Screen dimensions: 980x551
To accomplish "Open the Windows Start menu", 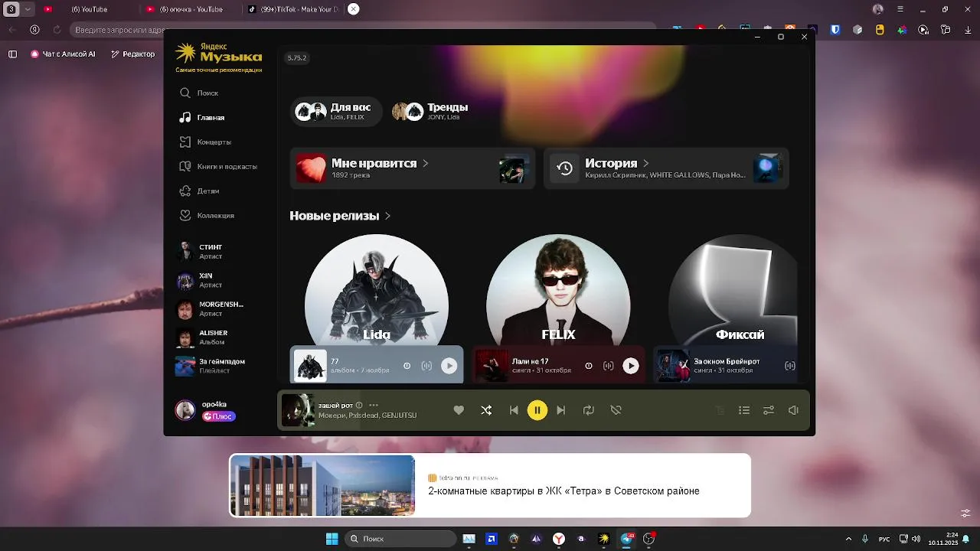I will click(332, 539).
